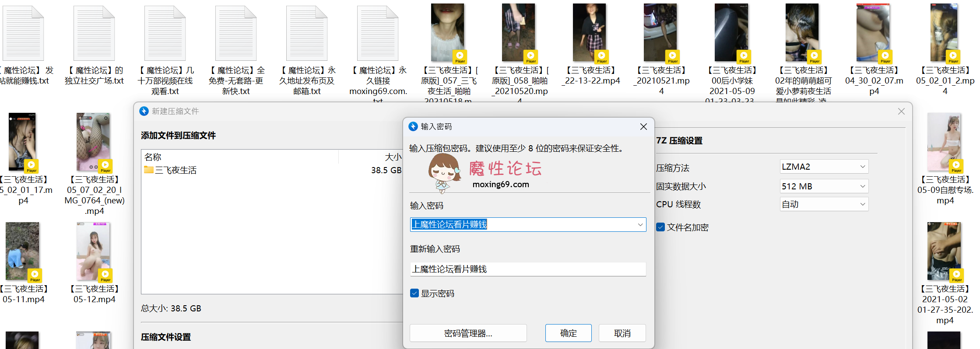Click the 大小 column header

click(x=393, y=157)
